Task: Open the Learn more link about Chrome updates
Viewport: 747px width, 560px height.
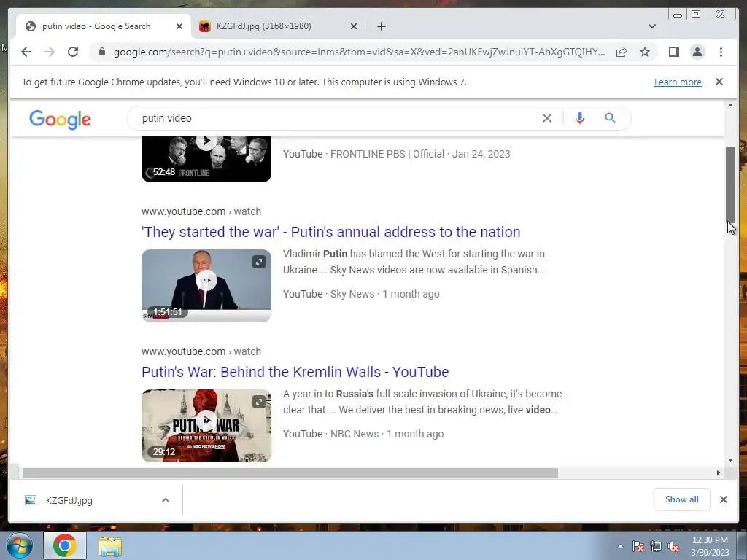Action: [x=678, y=82]
